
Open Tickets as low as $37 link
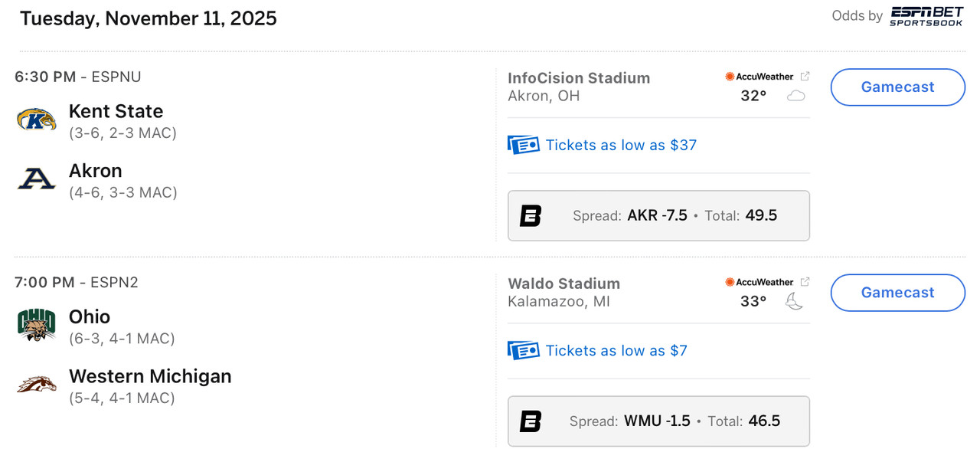[x=621, y=145]
